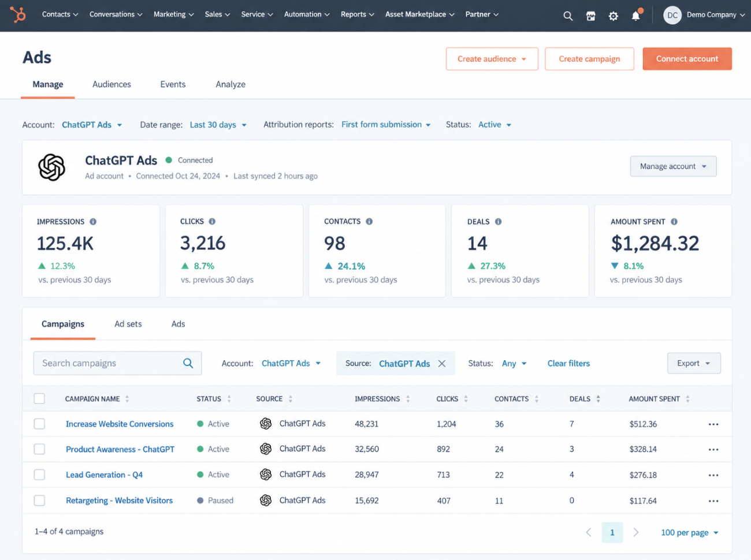Show info for Impressions metric
Image resolution: width=751 pixels, height=560 pixels.
(x=93, y=222)
